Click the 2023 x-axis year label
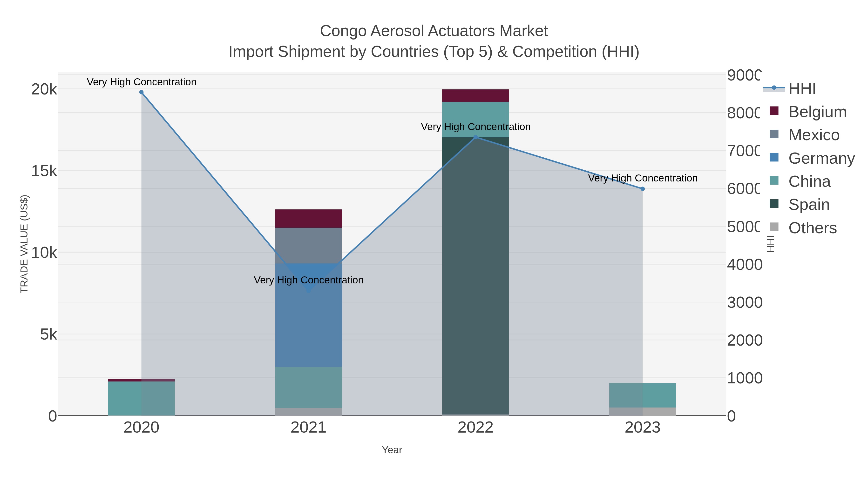868x488 pixels. pos(643,427)
